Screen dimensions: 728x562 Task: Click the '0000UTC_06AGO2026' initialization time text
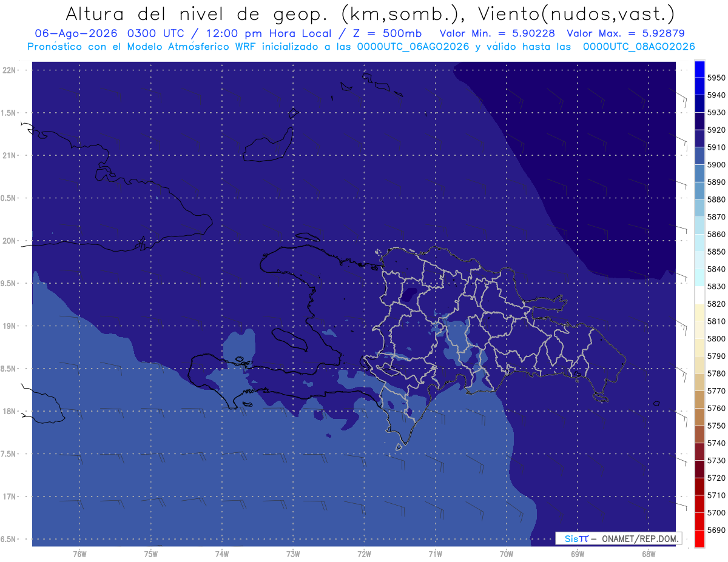click(413, 47)
